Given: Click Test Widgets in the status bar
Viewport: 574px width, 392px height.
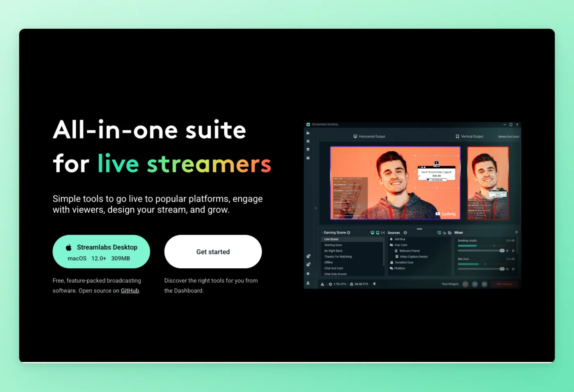Looking at the screenshot, I should click(450, 284).
